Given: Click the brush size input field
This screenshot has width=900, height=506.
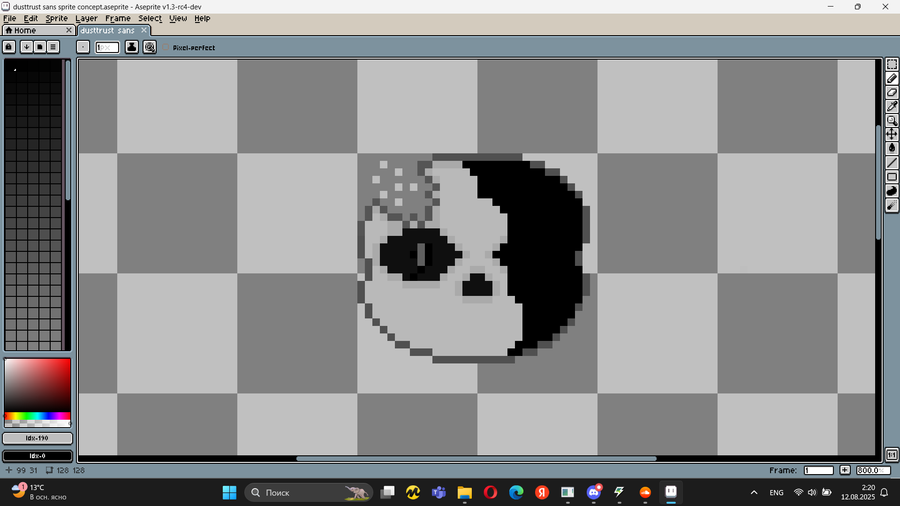Looking at the screenshot, I should click(x=107, y=47).
